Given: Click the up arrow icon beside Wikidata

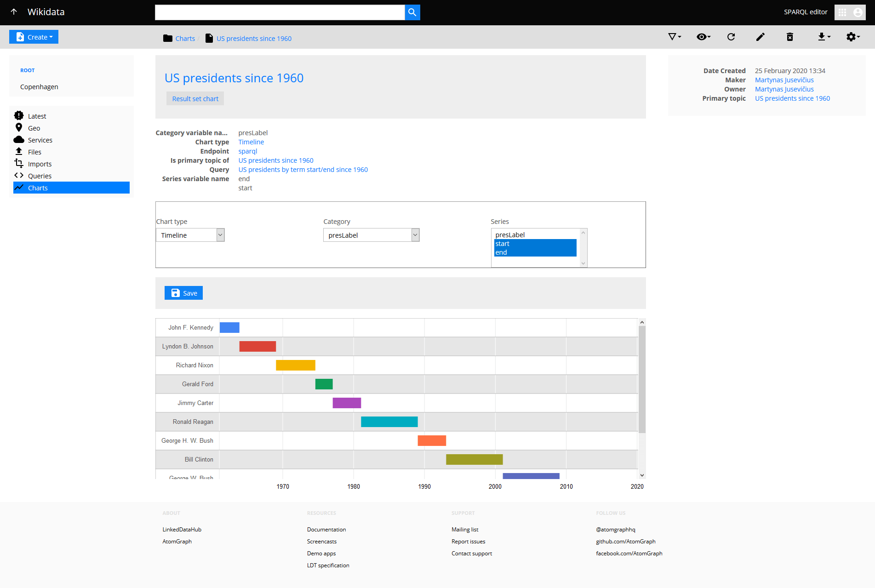Looking at the screenshot, I should coord(14,12).
